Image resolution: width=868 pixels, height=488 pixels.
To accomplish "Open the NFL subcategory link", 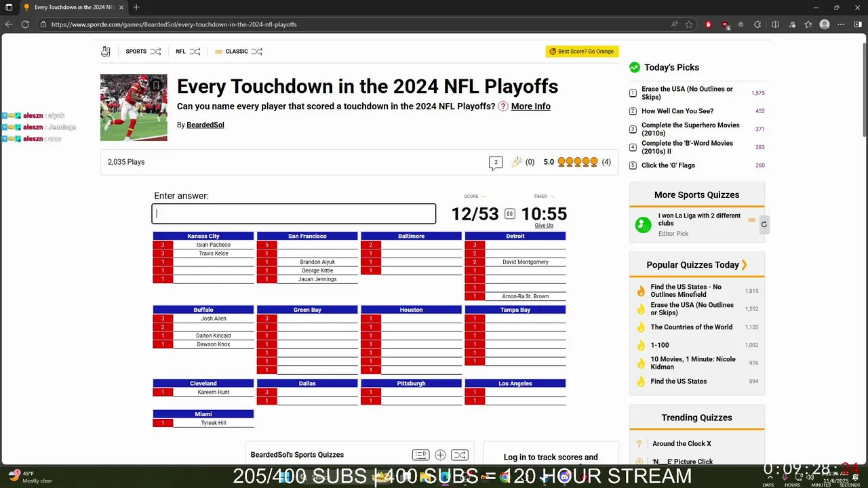I will (180, 52).
